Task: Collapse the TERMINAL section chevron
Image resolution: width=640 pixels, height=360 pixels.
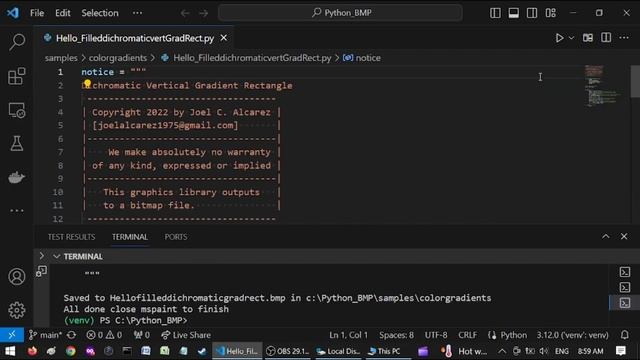Action: click(56, 256)
